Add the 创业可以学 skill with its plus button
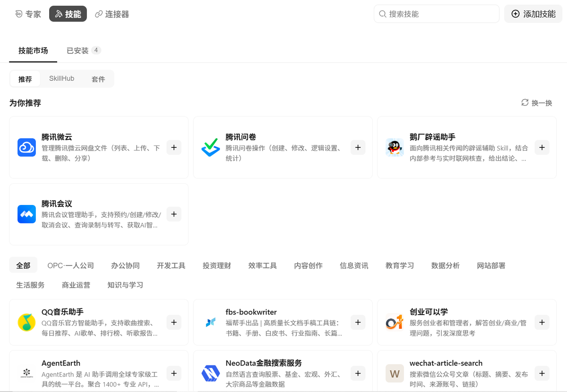The image size is (567, 392). pyautogui.click(x=542, y=322)
